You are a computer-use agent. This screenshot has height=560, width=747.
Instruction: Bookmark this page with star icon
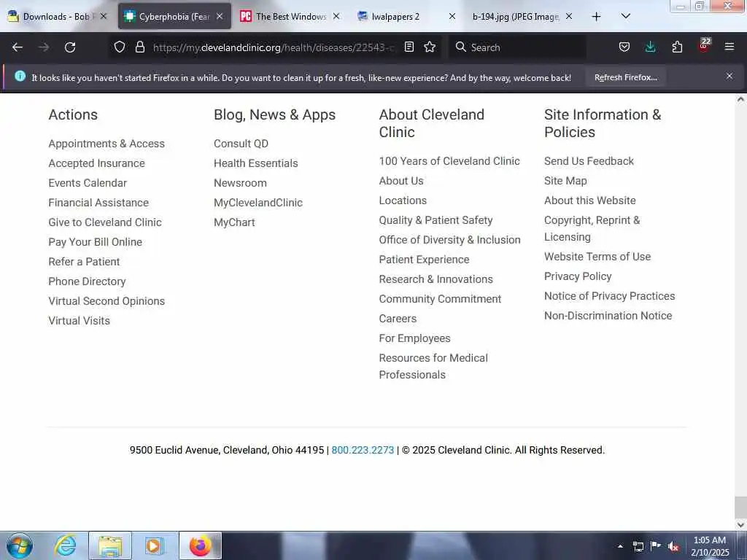tap(430, 47)
